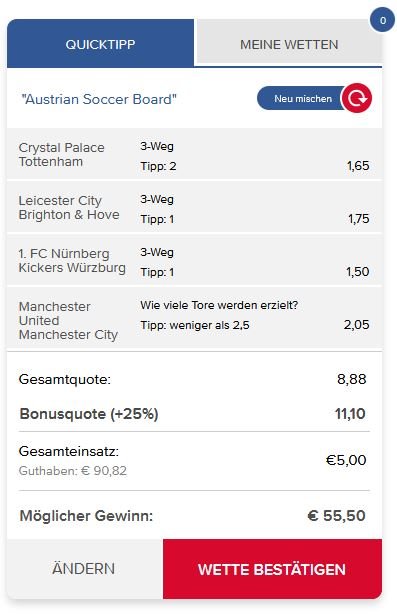Select the Leicester City Brighton row
The image size is (397, 614).
(194, 207)
